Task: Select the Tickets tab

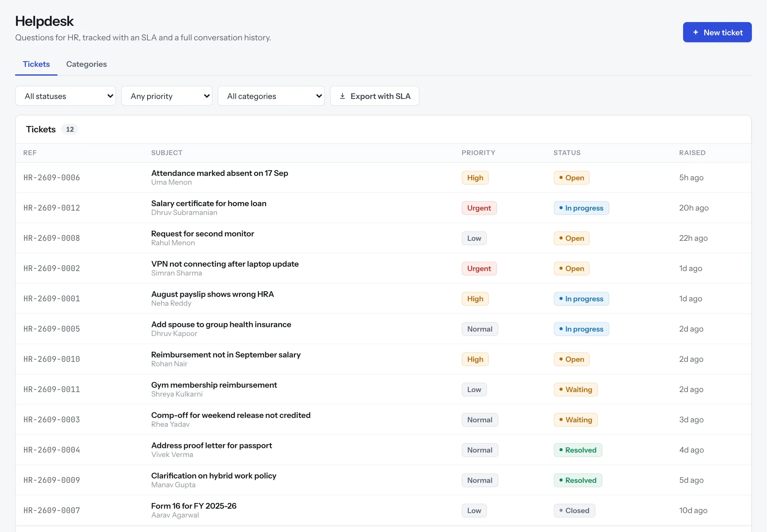Action: coord(36,64)
